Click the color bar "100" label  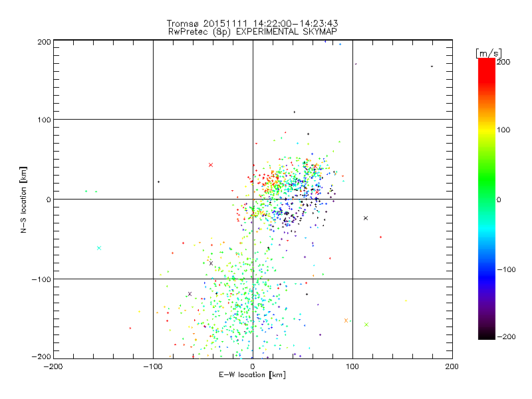click(x=503, y=130)
